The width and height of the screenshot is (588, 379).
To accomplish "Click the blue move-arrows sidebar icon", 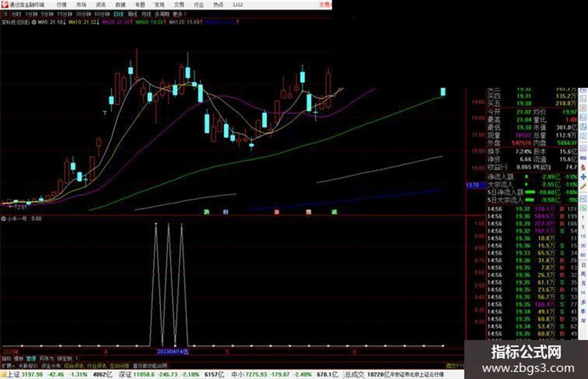I will click(x=583, y=177).
